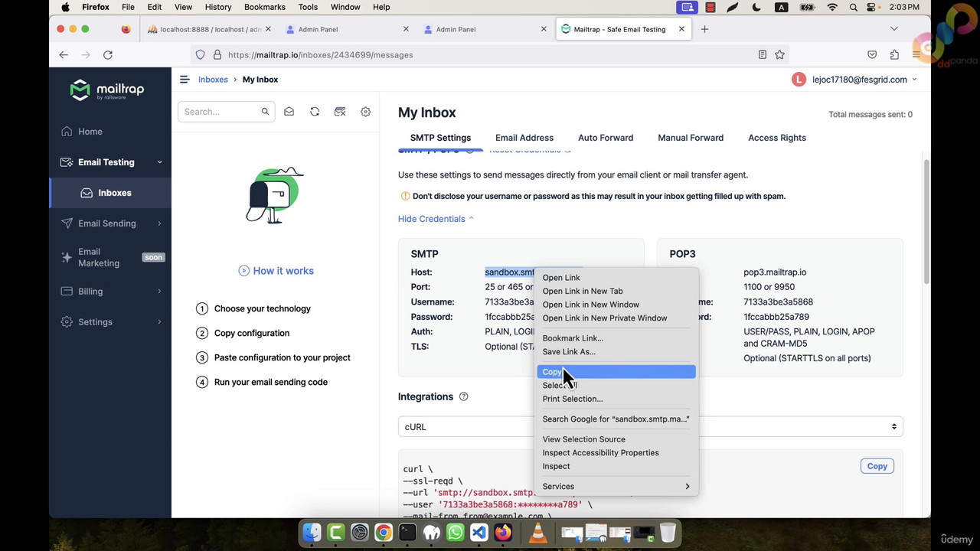Switch to the SMTP Settings tab
Viewport: 980px width, 551px height.
[440, 138]
